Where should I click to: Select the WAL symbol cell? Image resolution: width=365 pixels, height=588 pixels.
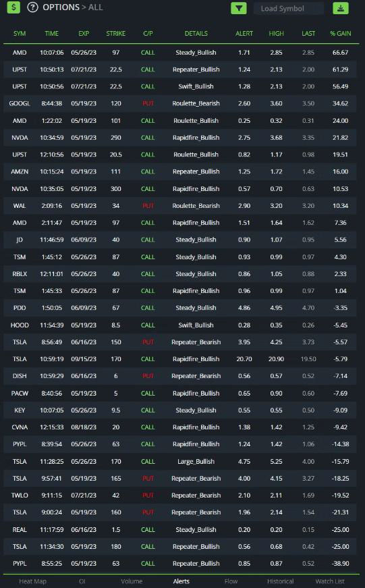tap(20, 205)
